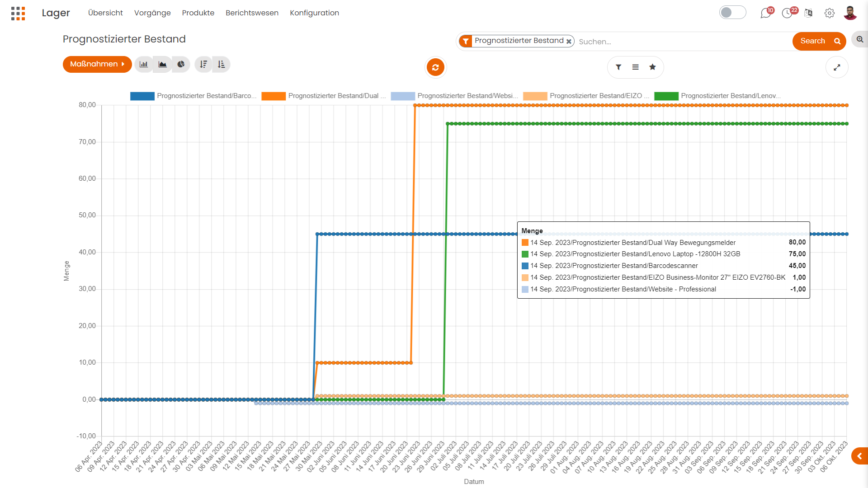868x488 pixels.
Task: Click the Lager app title
Action: [56, 13]
